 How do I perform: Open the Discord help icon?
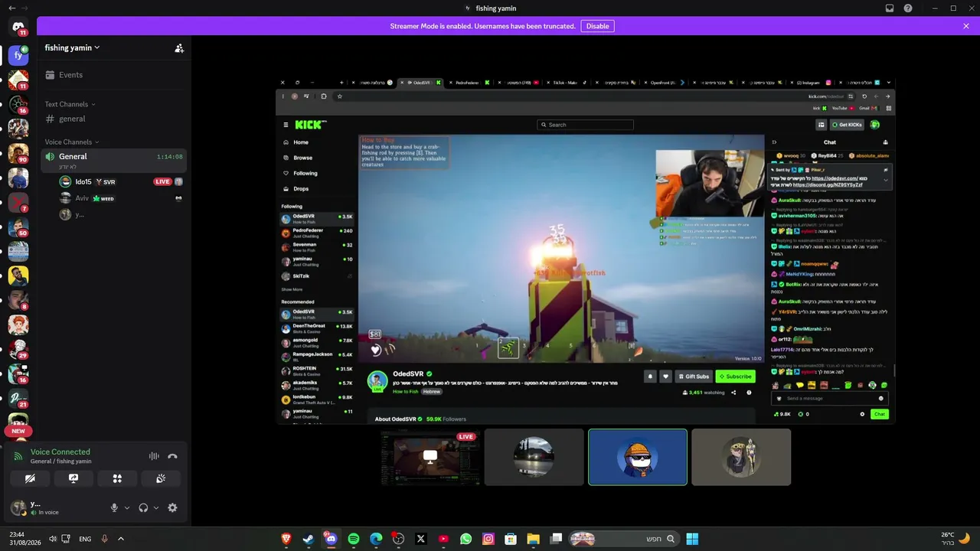(x=908, y=8)
